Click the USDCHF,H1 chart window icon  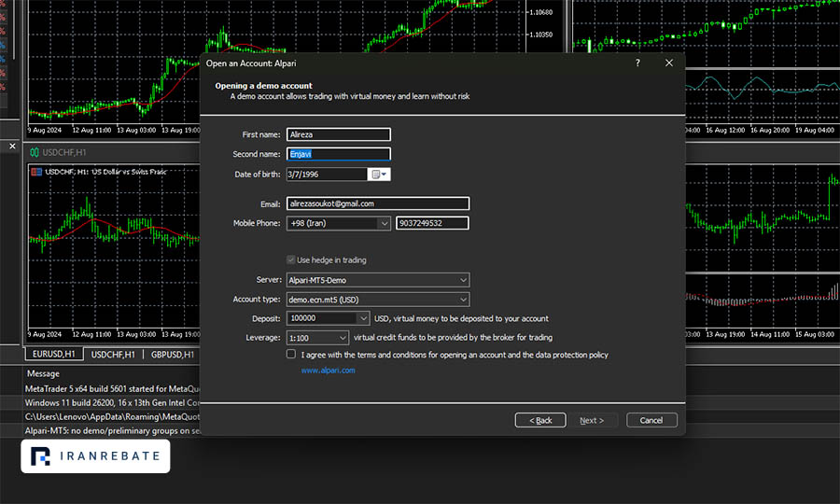[35, 153]
